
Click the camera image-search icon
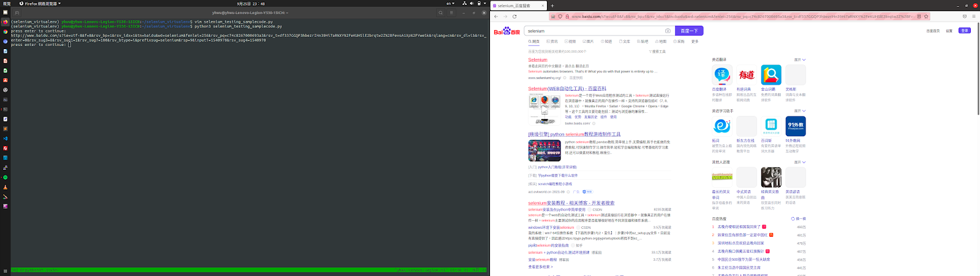pos(668,31)
